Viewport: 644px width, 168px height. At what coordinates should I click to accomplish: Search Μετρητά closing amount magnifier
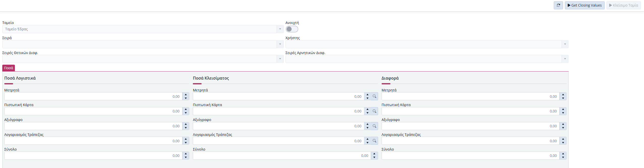click(374, 96)
